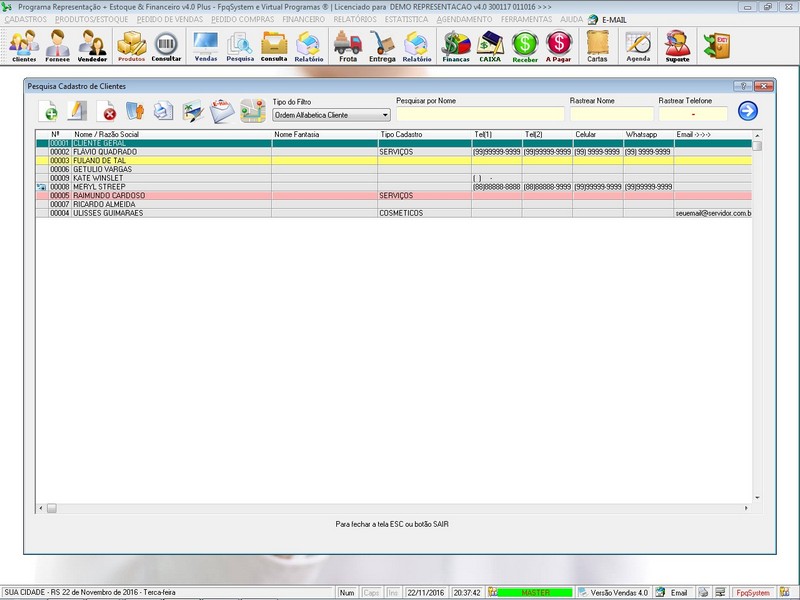Click the Produtos box icon
This screenshot has width=800, height=600.
(131, 46)
